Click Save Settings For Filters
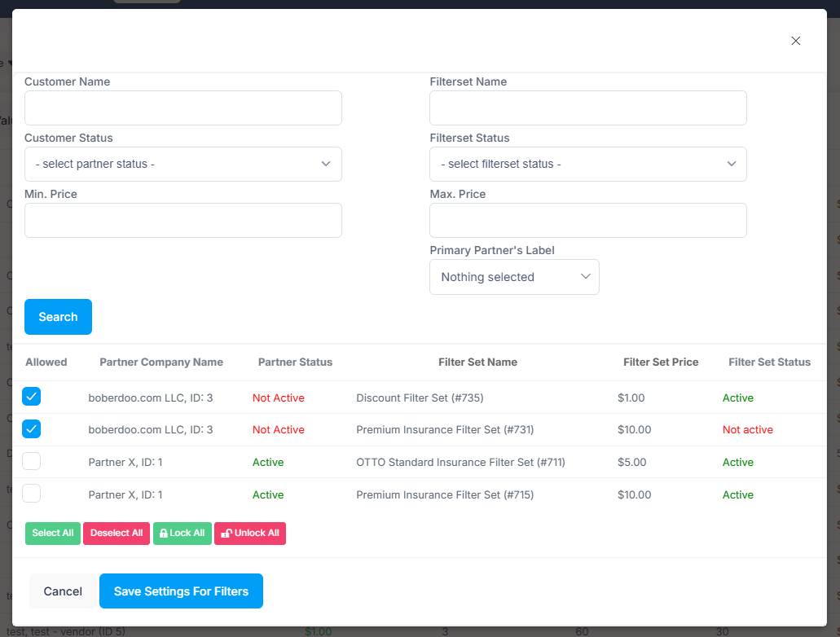This screenshot has height=637, width=840. [x=181, y=591]
